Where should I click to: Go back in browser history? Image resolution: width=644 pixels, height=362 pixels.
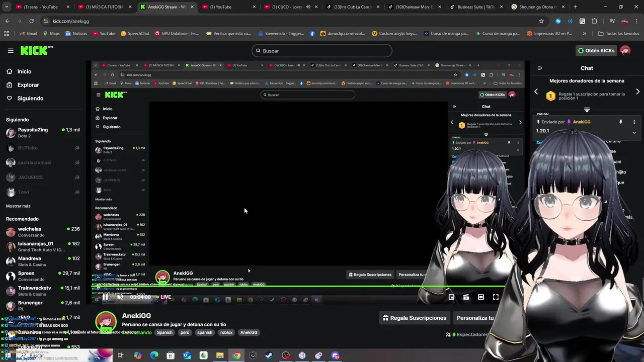point(7,21)
